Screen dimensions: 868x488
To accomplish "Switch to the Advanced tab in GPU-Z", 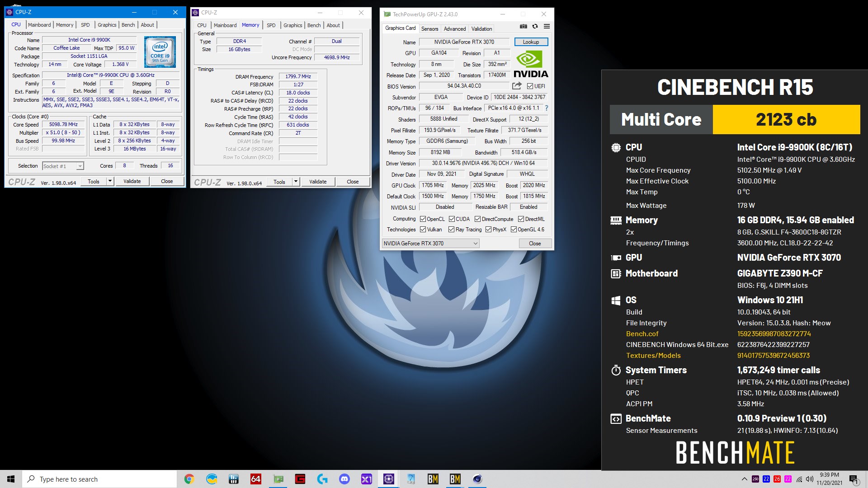I will pos(454,28).
